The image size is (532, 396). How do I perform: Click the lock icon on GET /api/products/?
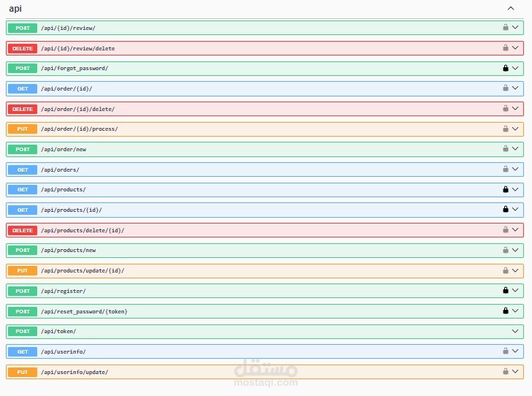click(506, 189)
